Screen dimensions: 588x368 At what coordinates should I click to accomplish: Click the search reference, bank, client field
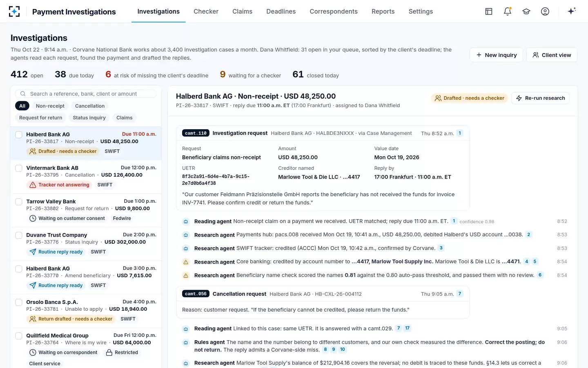pos(86,94)
